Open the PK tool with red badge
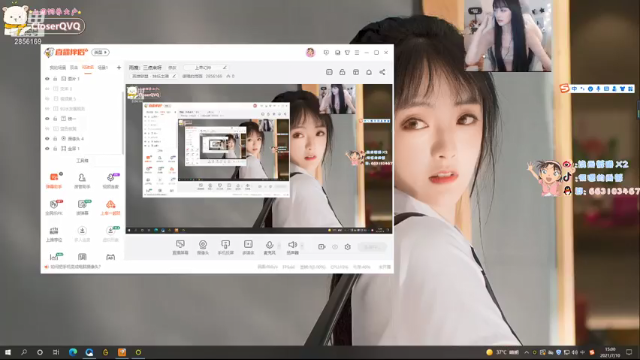Image resolution: width=640 pixels, height=360 pixels. [x=54, y=207]
